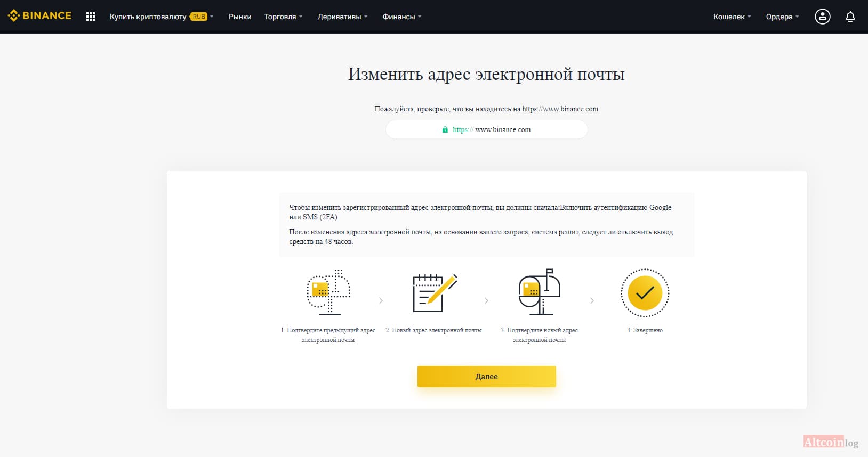Expand the Купить криптовалюту dropdown
Screen dimensions: 868x457
[162, 17]
